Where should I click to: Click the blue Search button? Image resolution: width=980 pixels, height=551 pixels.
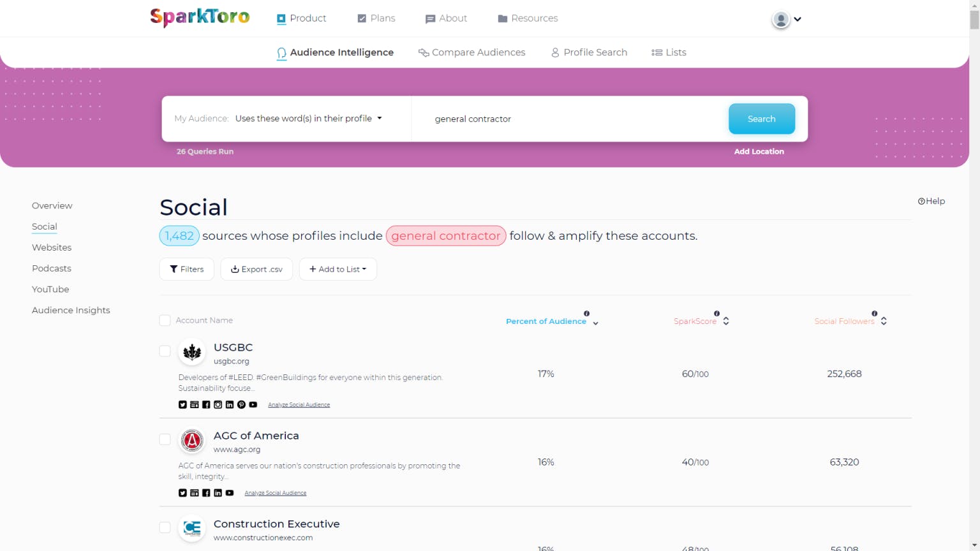[x=762, y=119]
